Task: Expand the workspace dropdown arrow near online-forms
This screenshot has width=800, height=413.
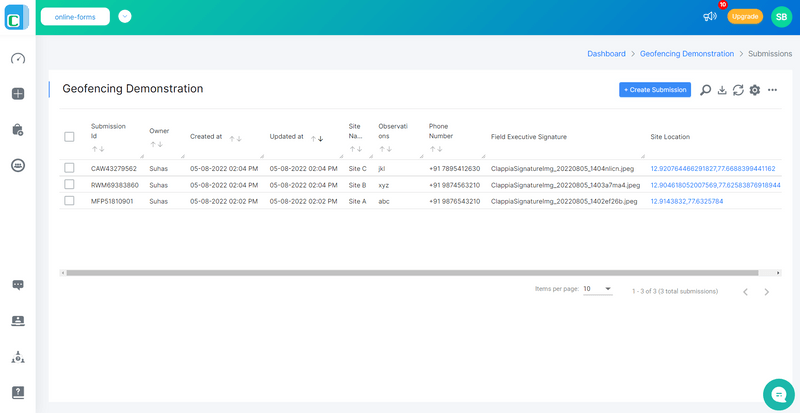Action: tap(125, 16)
